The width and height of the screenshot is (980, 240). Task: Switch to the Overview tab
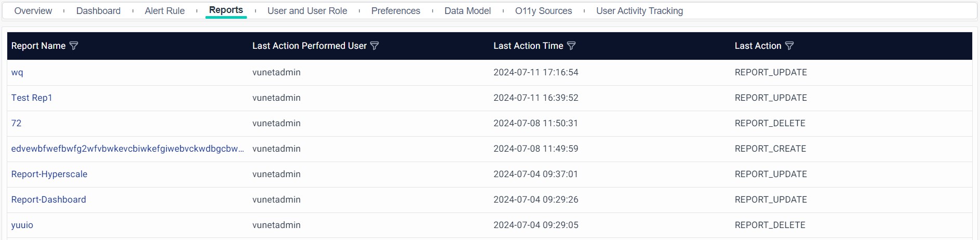point(33,11)
